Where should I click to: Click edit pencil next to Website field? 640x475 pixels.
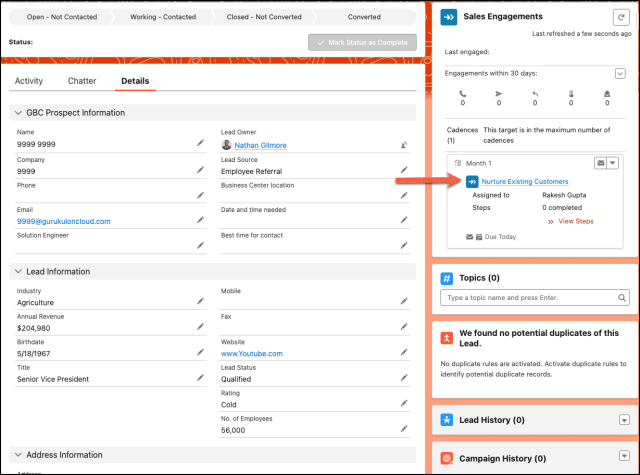(x=403, y=353)
